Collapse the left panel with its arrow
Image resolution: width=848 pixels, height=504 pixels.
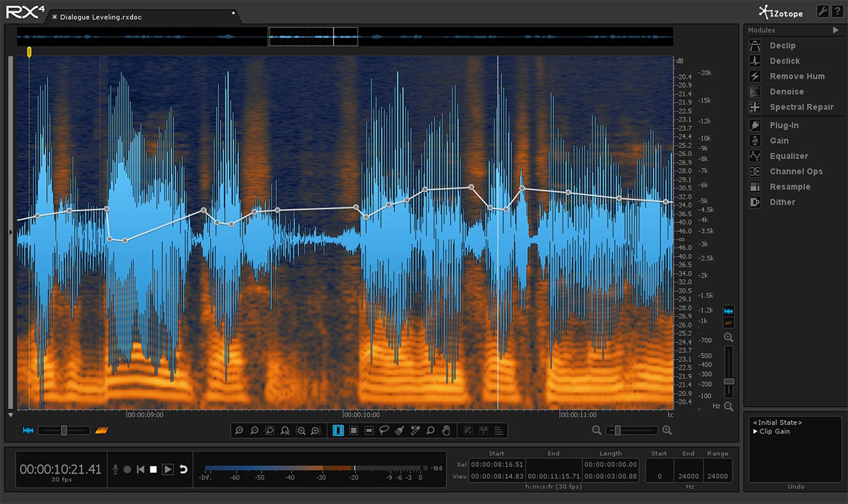tap(11, 232)
